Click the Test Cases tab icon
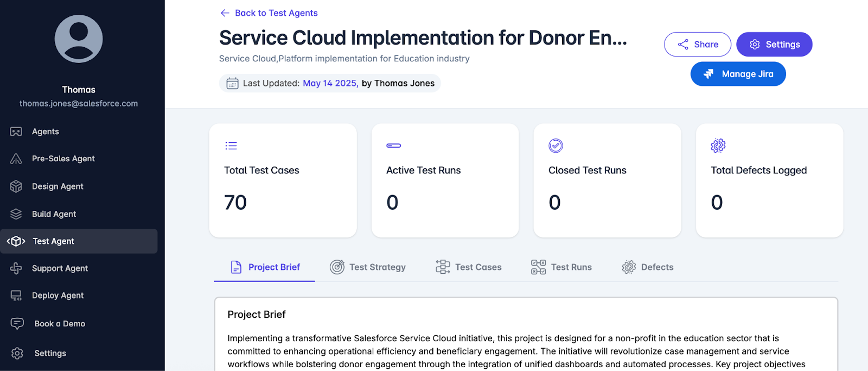Screen dimensions: 868x371 click(x=443, y=267)
